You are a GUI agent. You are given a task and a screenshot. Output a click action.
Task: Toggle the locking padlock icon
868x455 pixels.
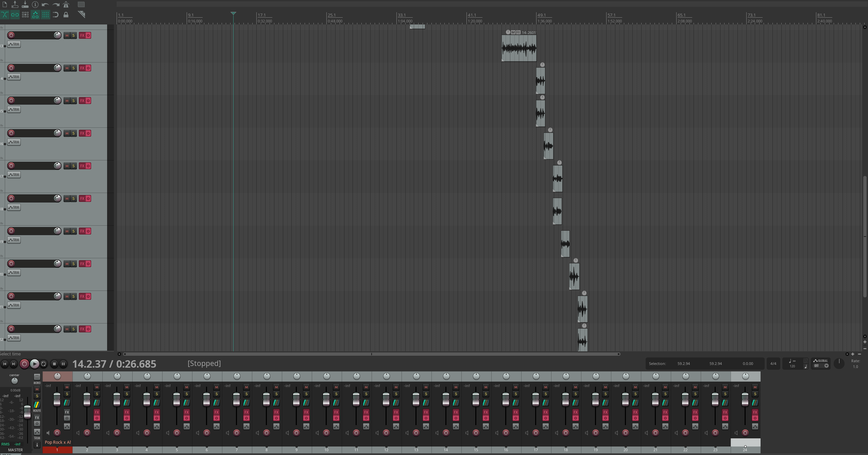[x=66, y=15]
